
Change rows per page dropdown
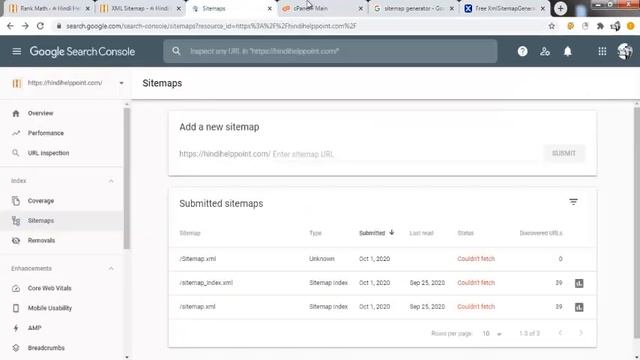click(x=491, y=333)
